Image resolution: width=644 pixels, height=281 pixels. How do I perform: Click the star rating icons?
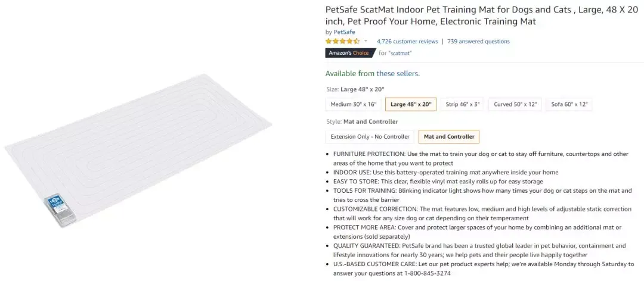tap(342, 41)
